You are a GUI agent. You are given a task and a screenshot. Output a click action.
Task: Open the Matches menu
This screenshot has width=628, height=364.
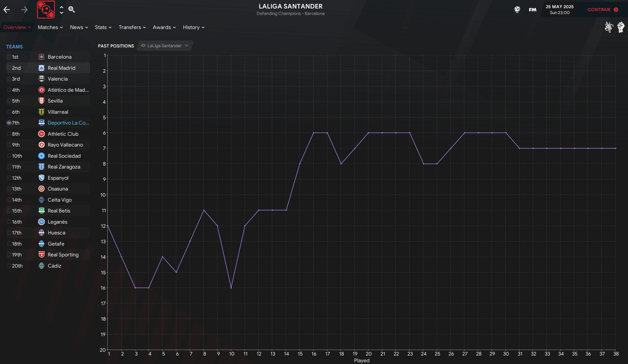coord(50,27)
